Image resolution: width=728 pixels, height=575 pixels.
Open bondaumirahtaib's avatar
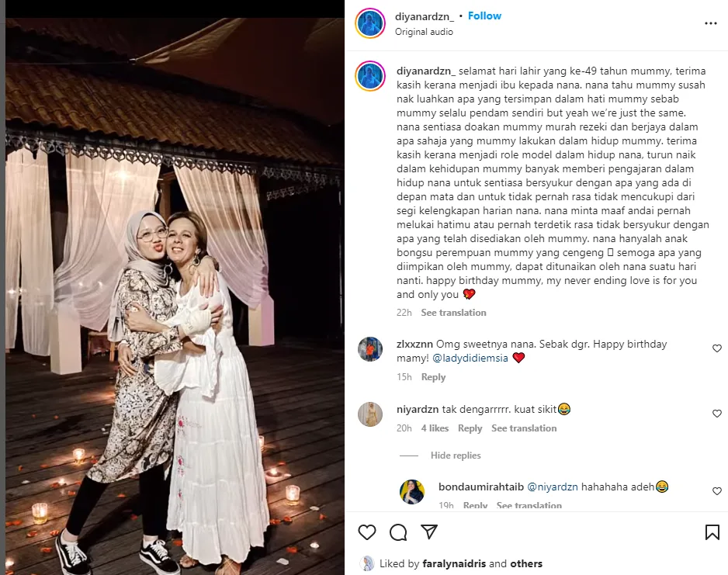click(412, 491)
